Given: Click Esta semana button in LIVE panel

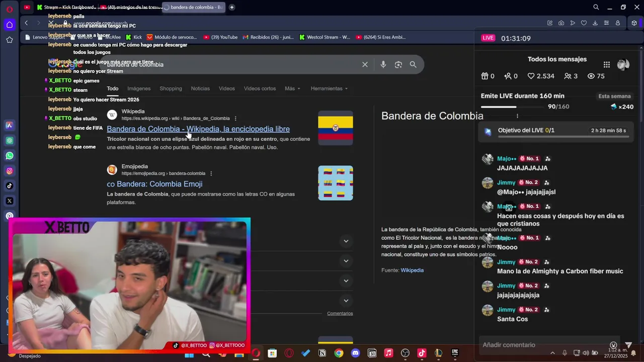Looking at the screenshot, I should pos(614,96).
